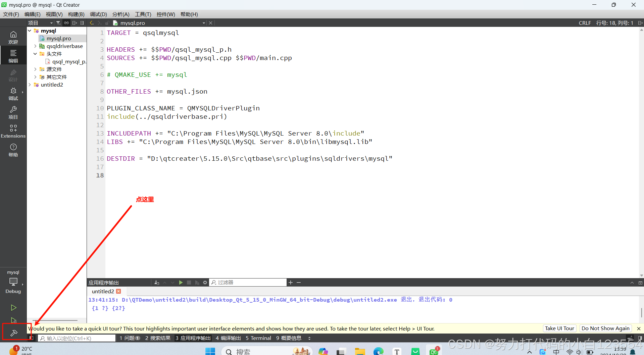Click the gear settings icon in output pane
The height and width of the screenshot is (355, 644).
(205, 283)
